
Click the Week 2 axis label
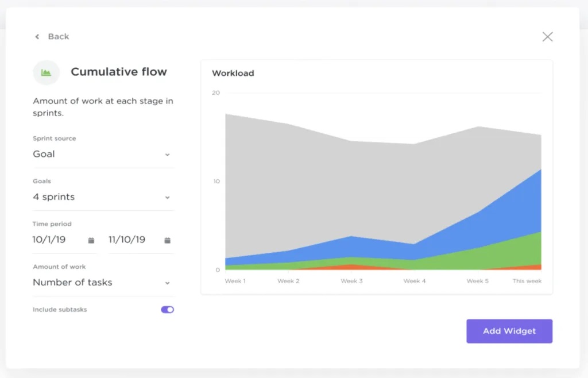[x=288, y=281]
